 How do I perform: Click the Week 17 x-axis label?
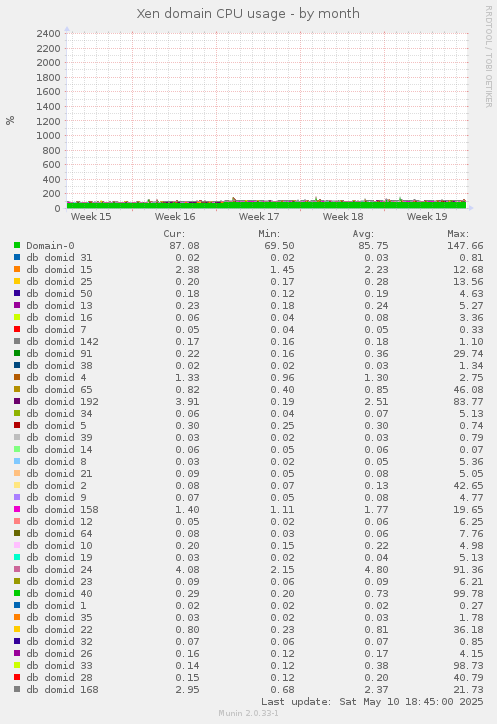[259, 217]
